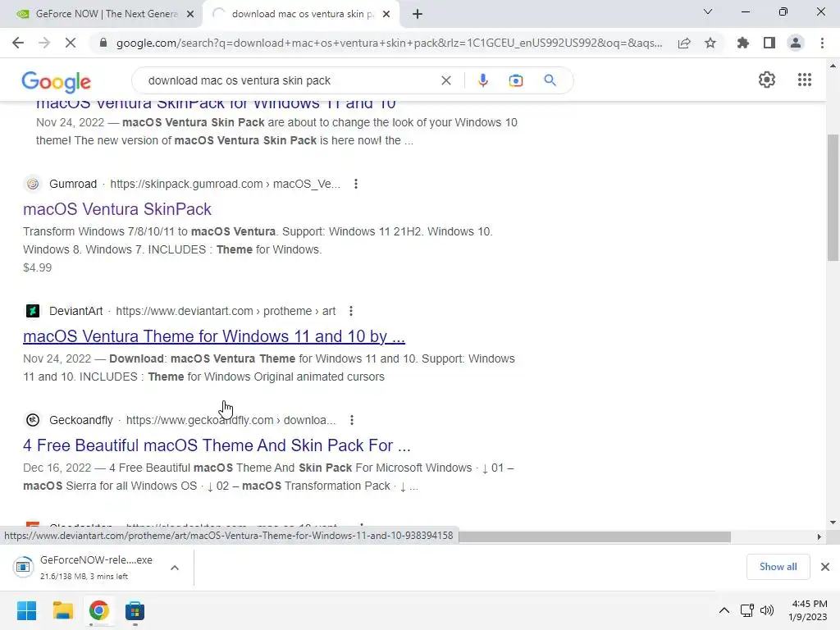Open macOS Ventura SkinPack Gumroad link
This screenshot has height=630, width=840.
pyautogui.click(x=117, y=209)
